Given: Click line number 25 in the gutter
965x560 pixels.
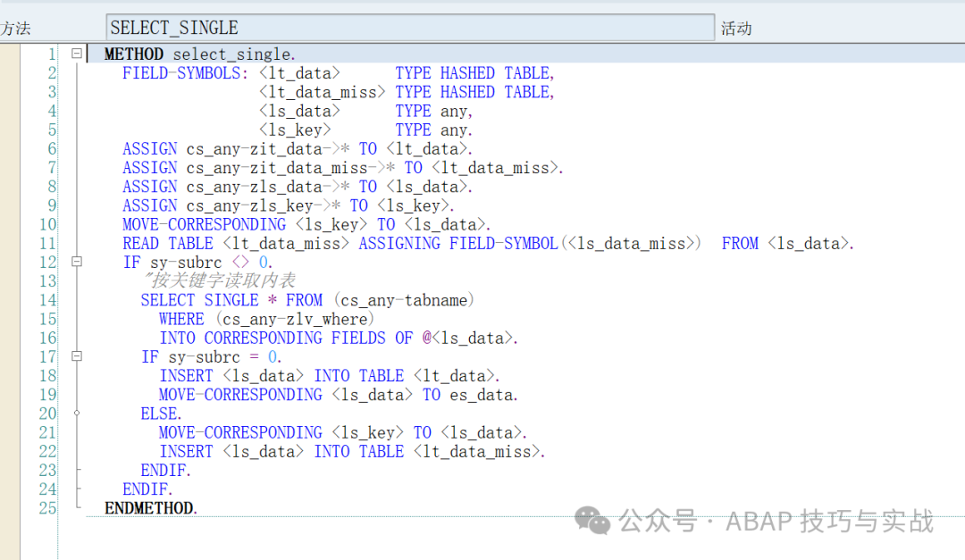Looking at the screenshot, I should 47,508.
